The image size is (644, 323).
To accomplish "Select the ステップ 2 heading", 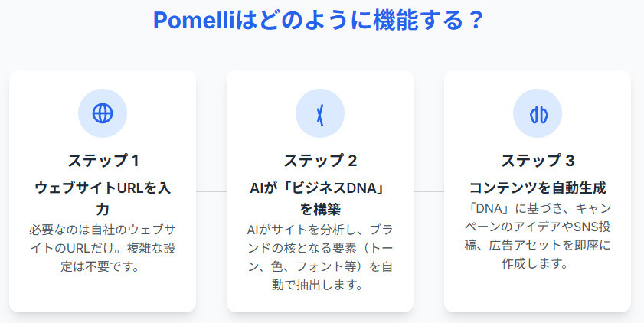I will [320, 161].
